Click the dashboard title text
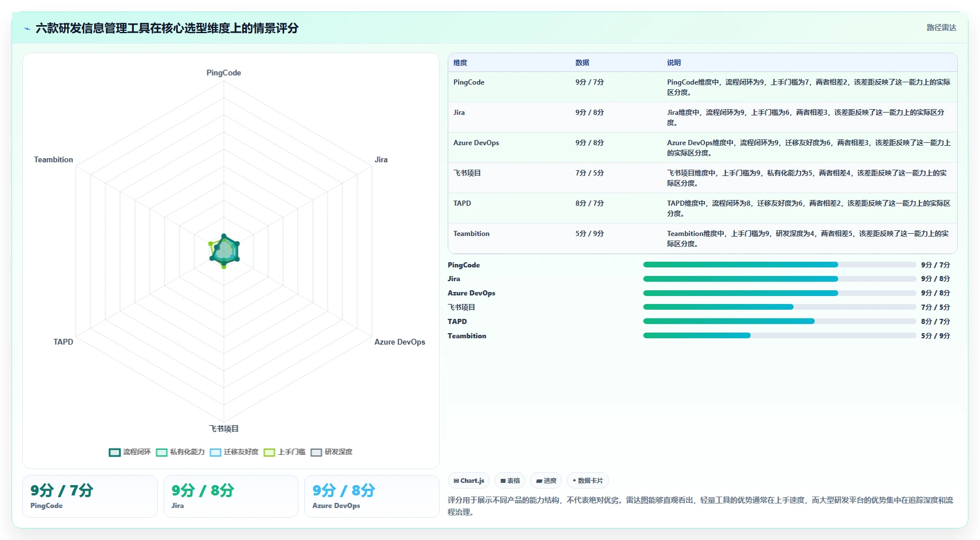The width and height of the screenshot is (980, 540). (167, 28)
